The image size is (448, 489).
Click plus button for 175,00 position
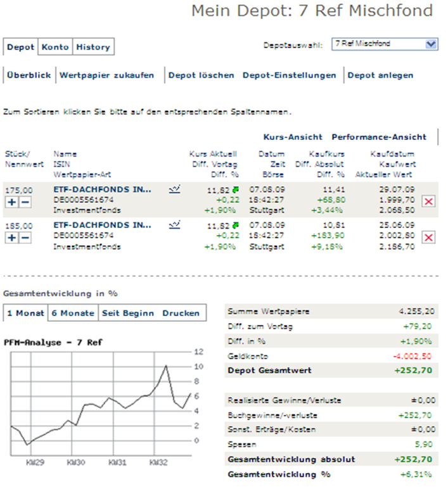(x=10, y=201)
